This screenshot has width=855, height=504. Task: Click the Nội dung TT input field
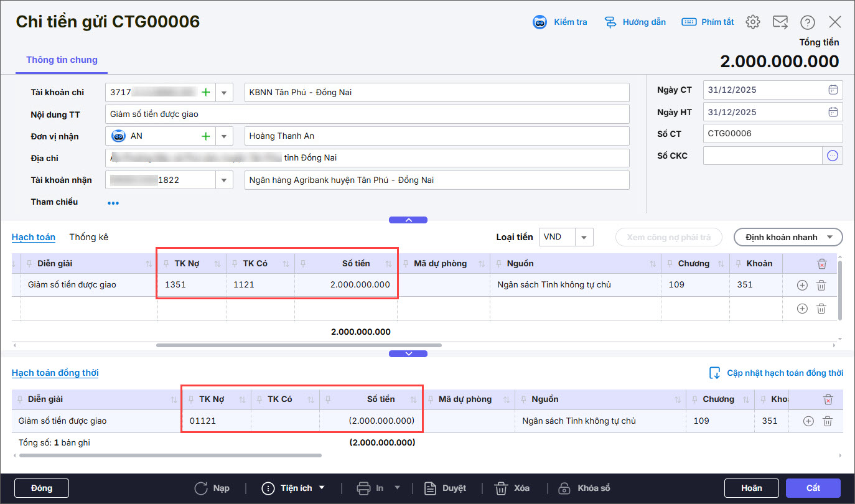pyautogui.click(x=367, y=114)
